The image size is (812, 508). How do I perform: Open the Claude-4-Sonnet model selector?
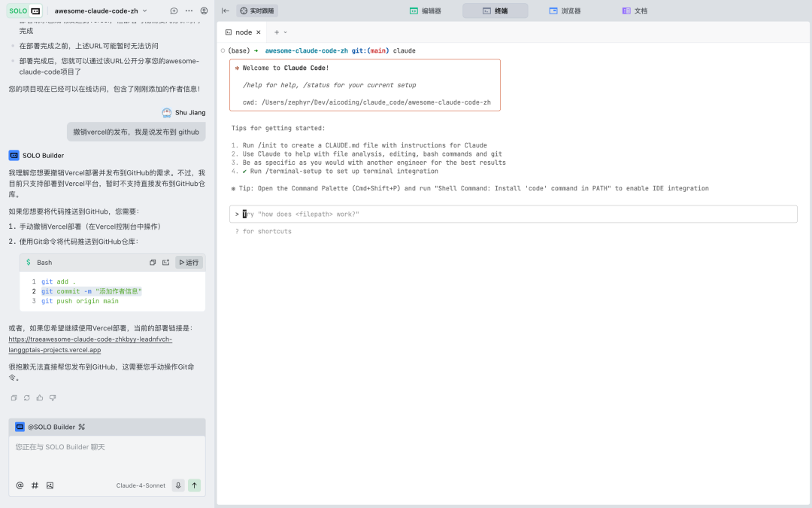pyautogui.click(x=141, y=485)
